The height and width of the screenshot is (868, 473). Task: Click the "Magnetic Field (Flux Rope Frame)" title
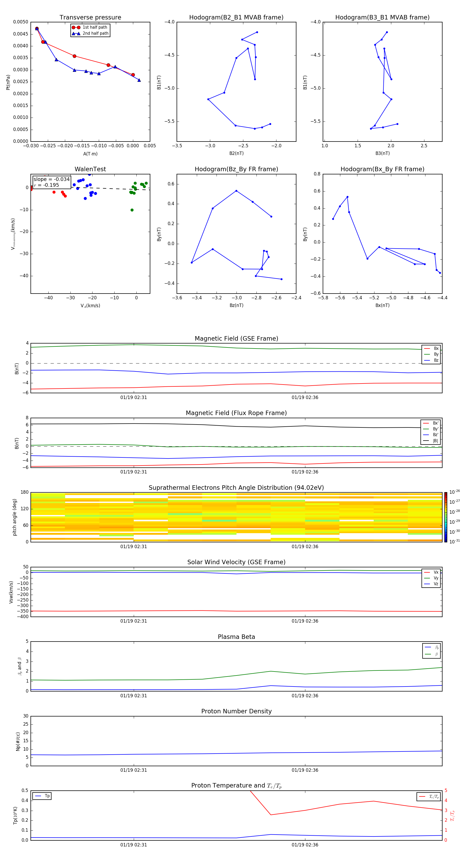click(236, 413)
